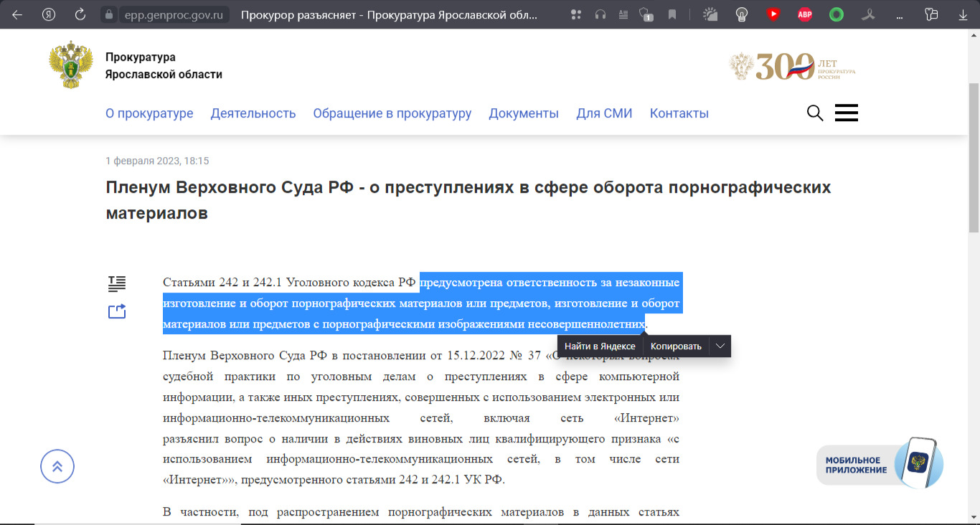
Task: Open the extensions overflow three dots
Action: (900, 14)
